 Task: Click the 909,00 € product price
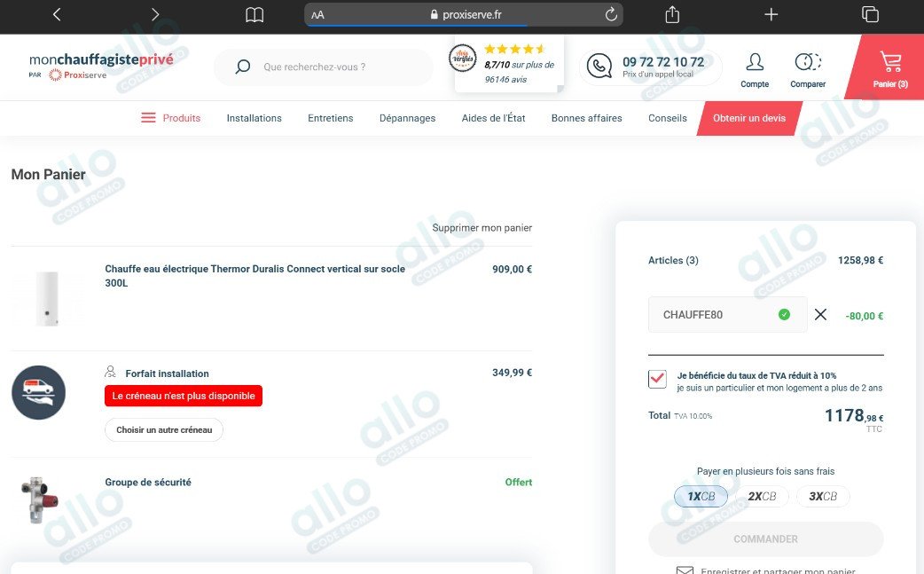point(512,269)
